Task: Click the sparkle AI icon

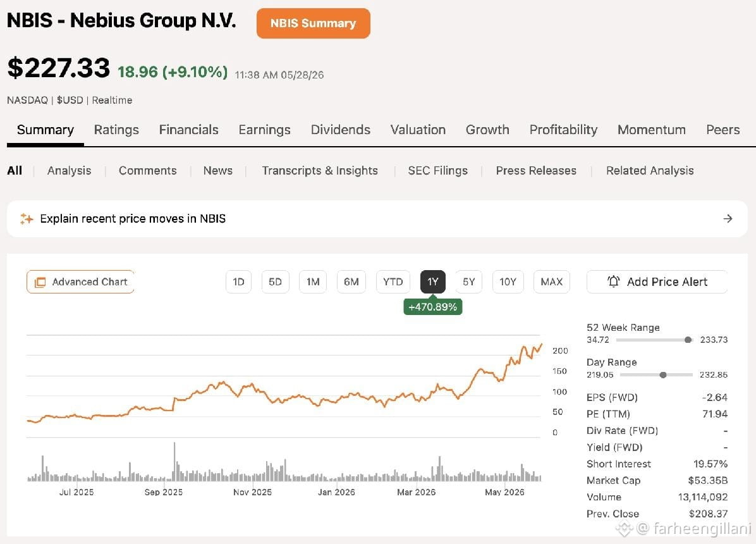Action: (x=27, y=219)
